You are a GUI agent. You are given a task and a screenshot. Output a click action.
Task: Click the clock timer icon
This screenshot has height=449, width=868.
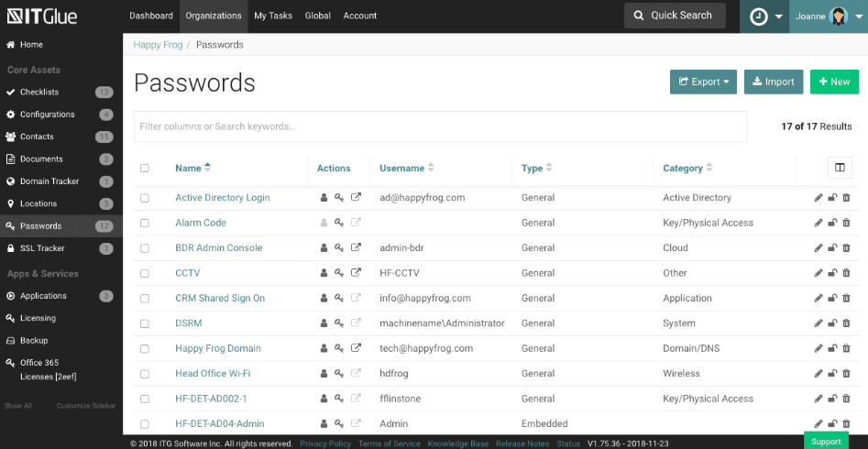(758, 16)
